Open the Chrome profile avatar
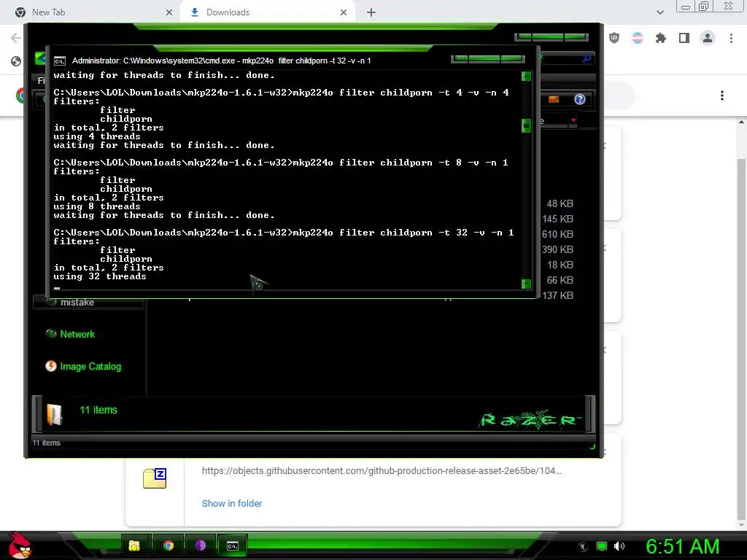Viewport: 747px width, 560px height. pos(708,38)
